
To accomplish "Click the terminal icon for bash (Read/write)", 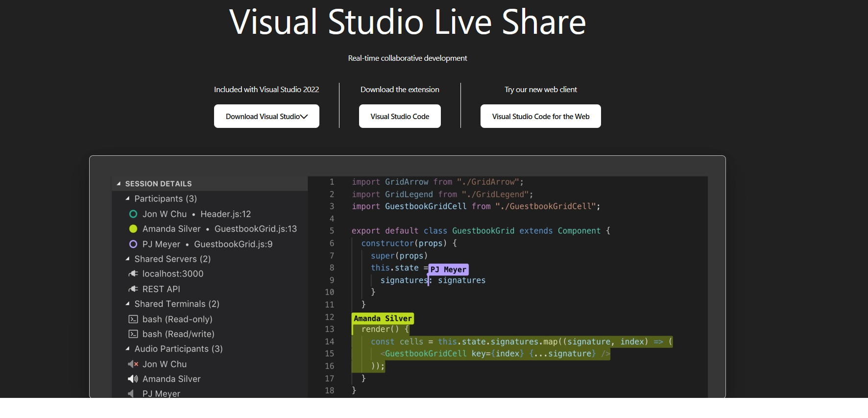I will [x=133, y=334].
